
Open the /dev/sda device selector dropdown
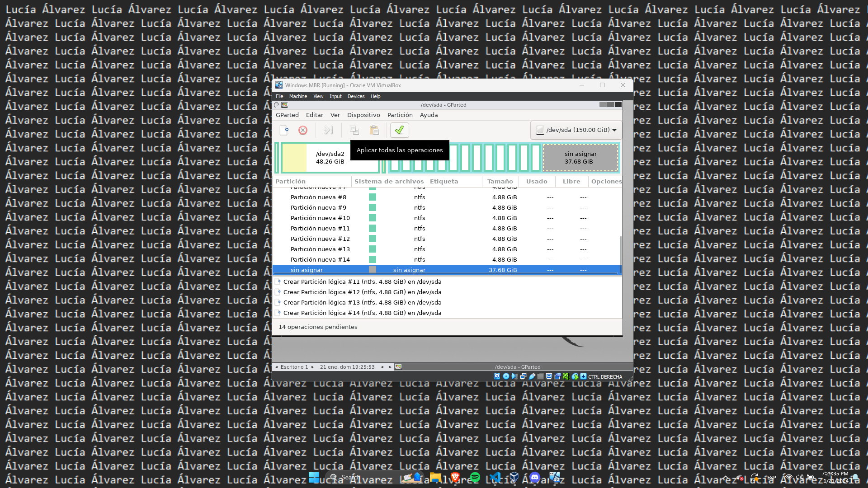point(576,130)
